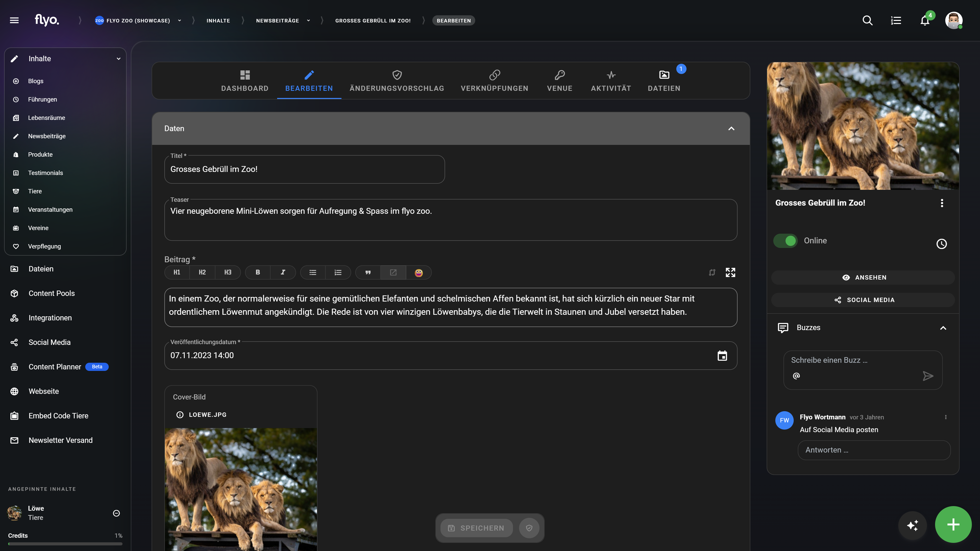Open the user avatar profile

pos(954,20)
